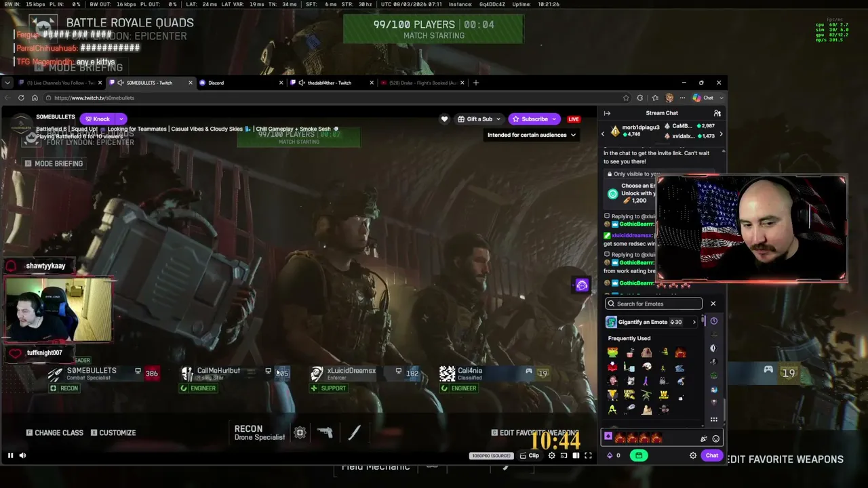Click the purple stream overlay extension icon
868x488 pixels.
(x=582, y=285)
